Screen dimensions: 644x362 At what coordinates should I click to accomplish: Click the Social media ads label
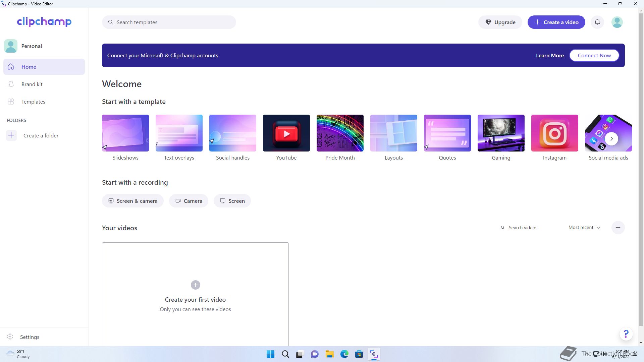(x=608, y=158)
